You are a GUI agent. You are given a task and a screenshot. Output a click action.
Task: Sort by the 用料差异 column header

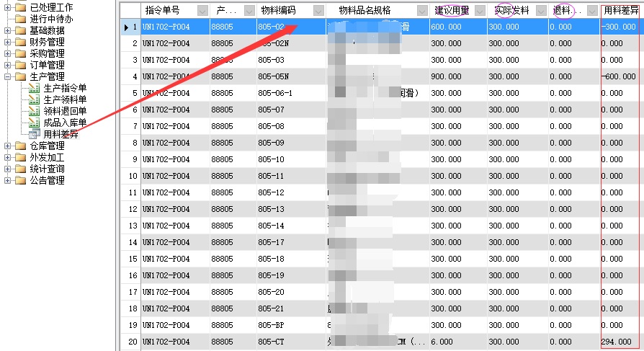[x=620, y=10]
